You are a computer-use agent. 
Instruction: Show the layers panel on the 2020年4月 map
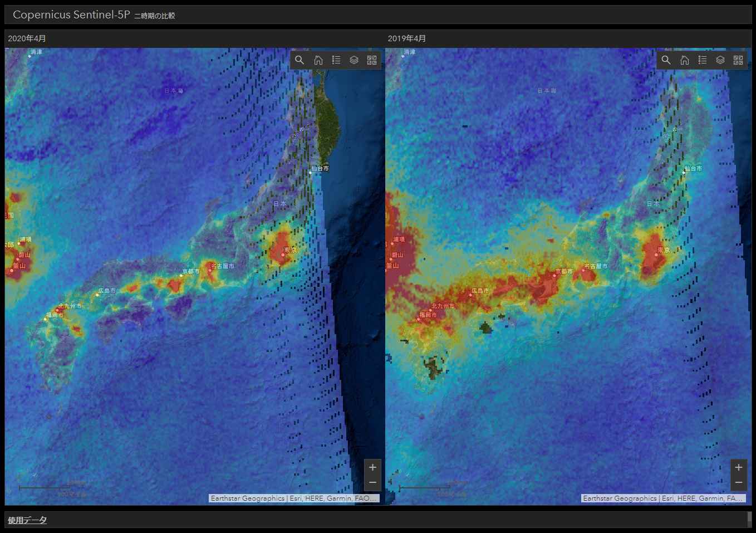[355, 60]
